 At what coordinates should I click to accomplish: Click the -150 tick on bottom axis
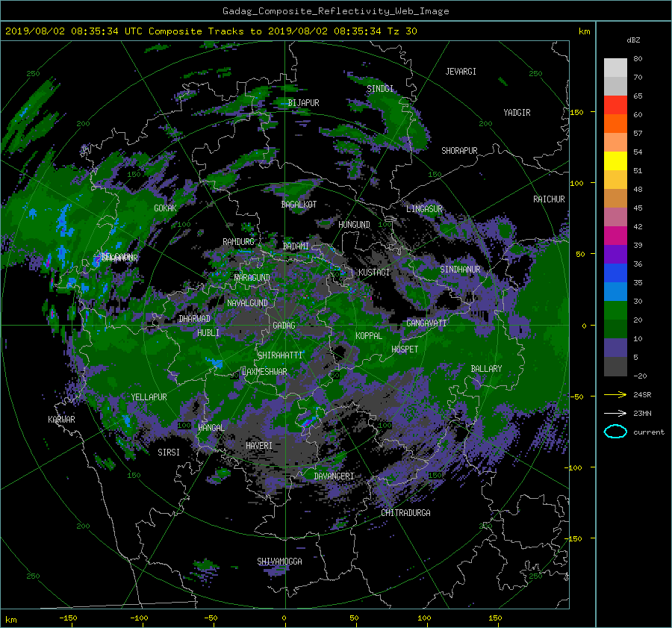[68, 618]
